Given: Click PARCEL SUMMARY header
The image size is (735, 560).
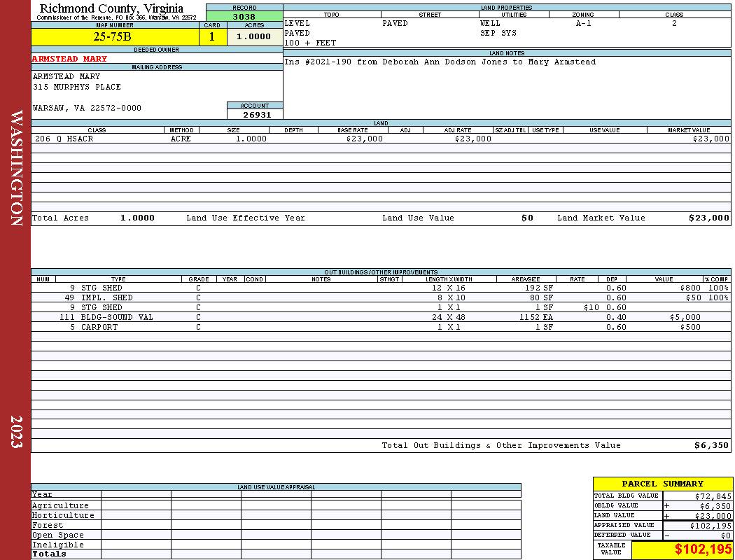Looking at the screenshot, I should 662,484.
